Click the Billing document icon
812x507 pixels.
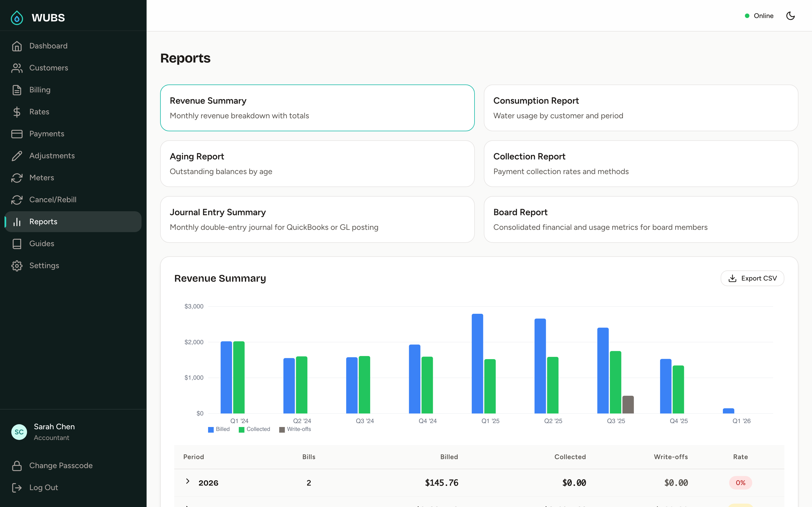point(17,90)
